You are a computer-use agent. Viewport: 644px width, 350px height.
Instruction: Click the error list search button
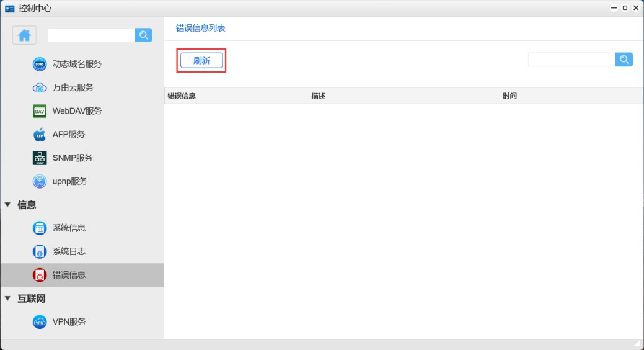click(x=624, y=60)
